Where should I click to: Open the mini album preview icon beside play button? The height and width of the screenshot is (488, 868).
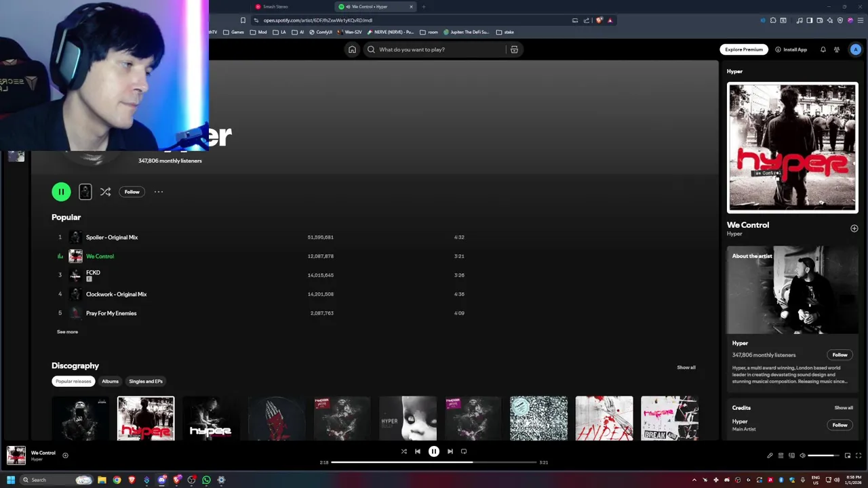85,192
